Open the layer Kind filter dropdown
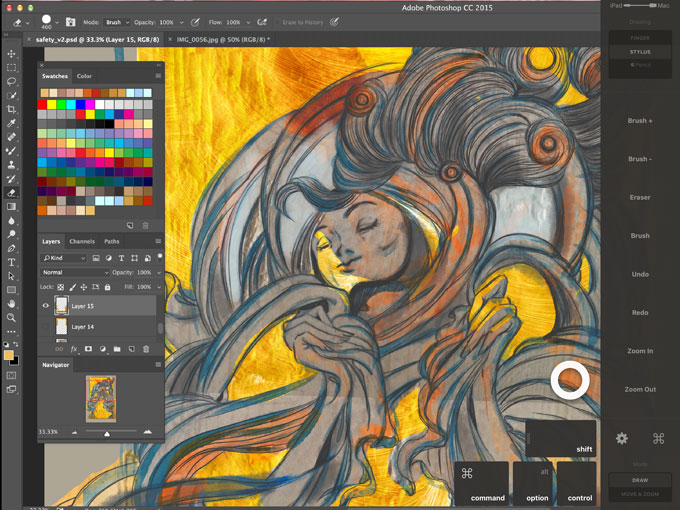680x510 pixels. (x=64, y=258)
